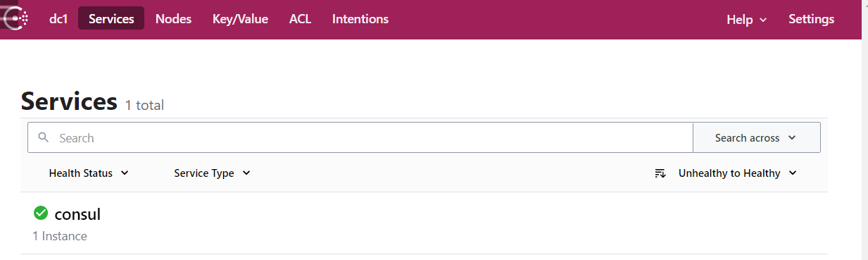Expand the Health Status filter
This screenshot has width=868, height=260.
click(x=89, y=173)
